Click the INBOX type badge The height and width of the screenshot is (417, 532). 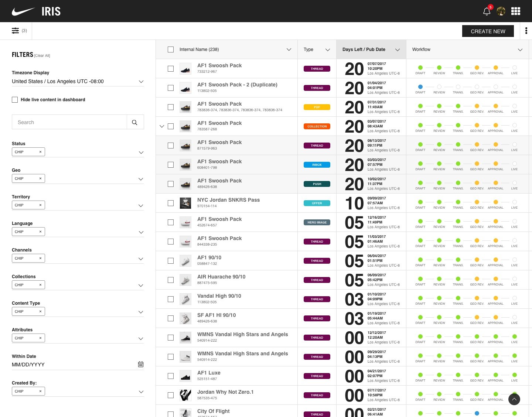pos(317,165)
